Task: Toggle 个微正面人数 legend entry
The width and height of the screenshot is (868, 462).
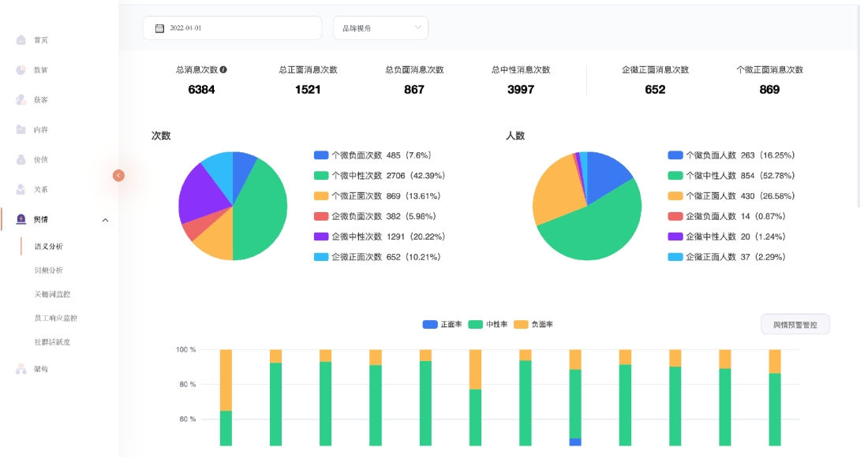Action: (731, 196)
